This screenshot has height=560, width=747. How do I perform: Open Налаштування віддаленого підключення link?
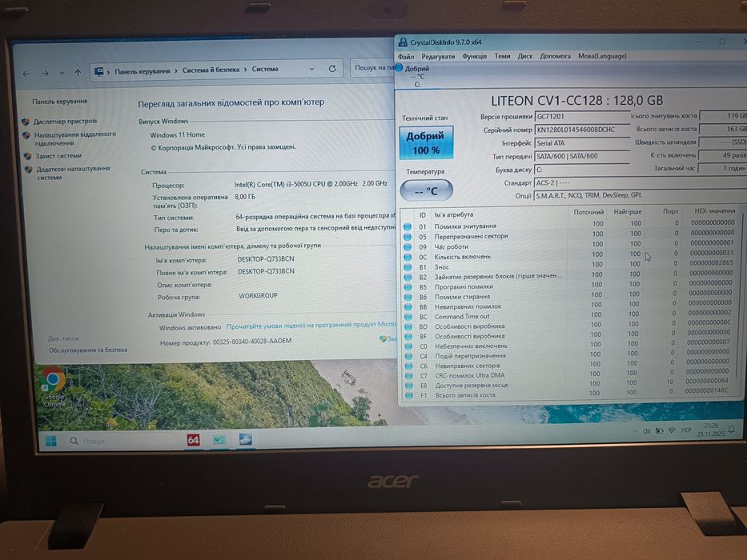pyautogui.click(x=74, y=138)
